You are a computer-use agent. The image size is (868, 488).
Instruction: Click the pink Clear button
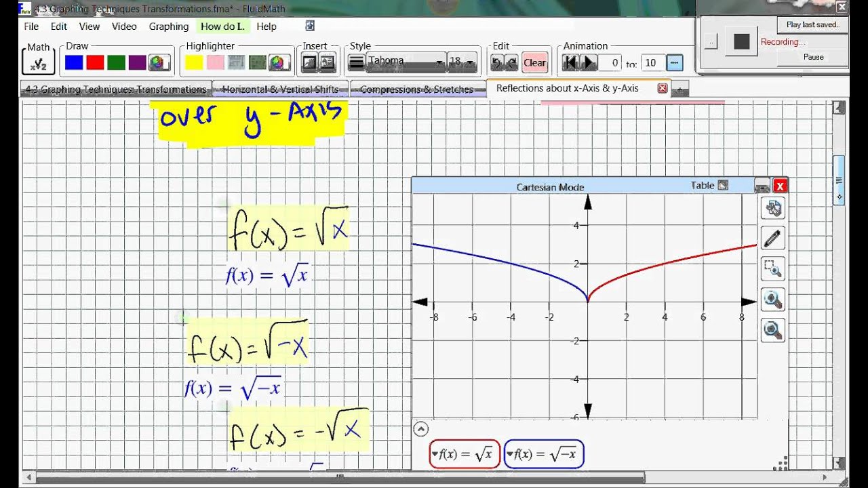[x=534, y=63]
